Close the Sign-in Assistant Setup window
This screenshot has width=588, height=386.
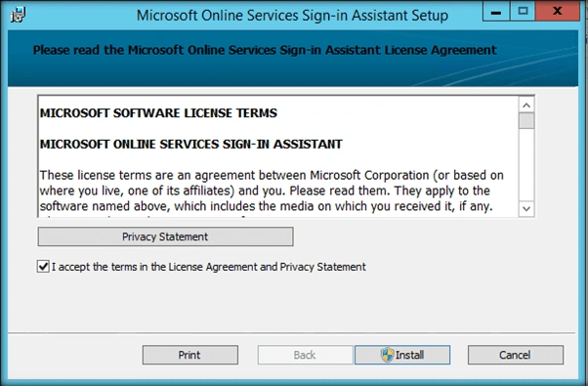click(558, 12)
